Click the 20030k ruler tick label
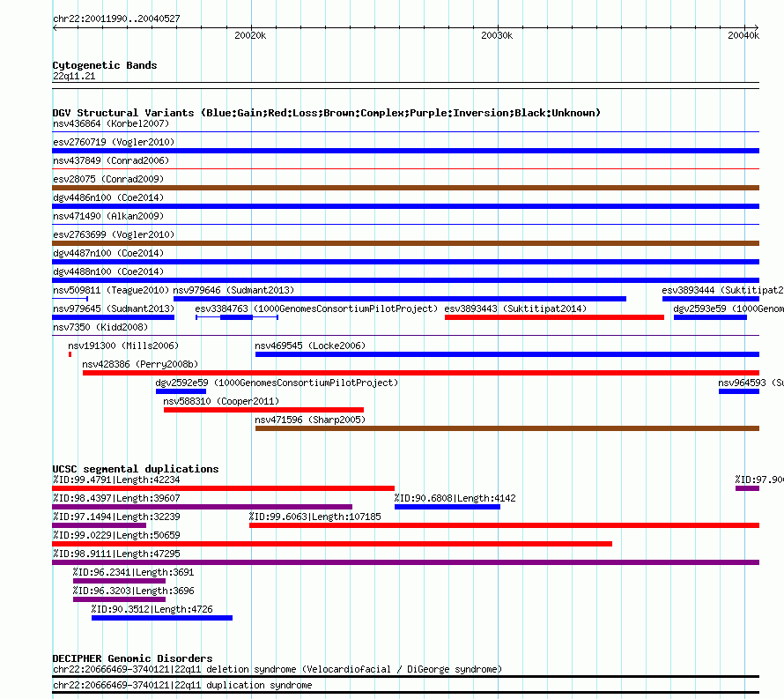This screenshot has height=699, width=784. [497, 35]
